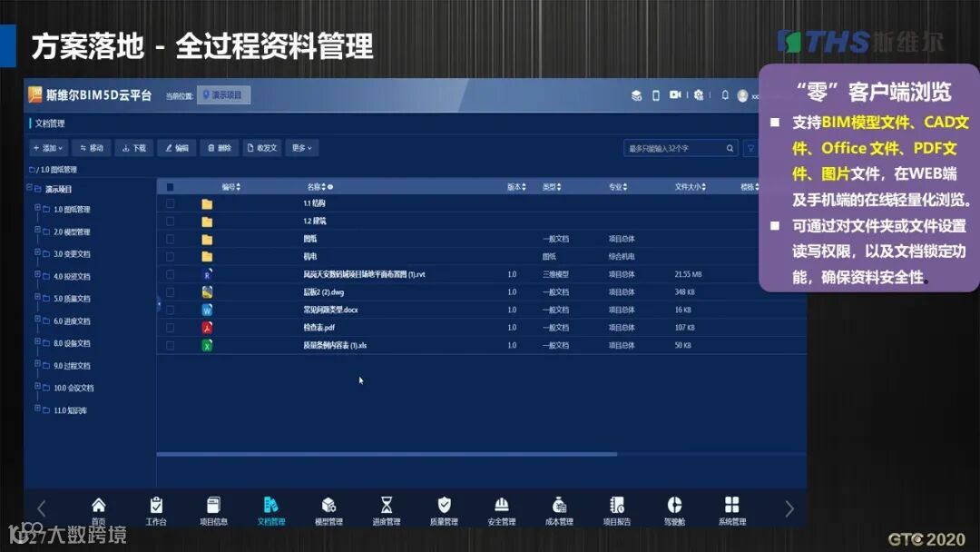Check the box for the .rvt file row

170,274
